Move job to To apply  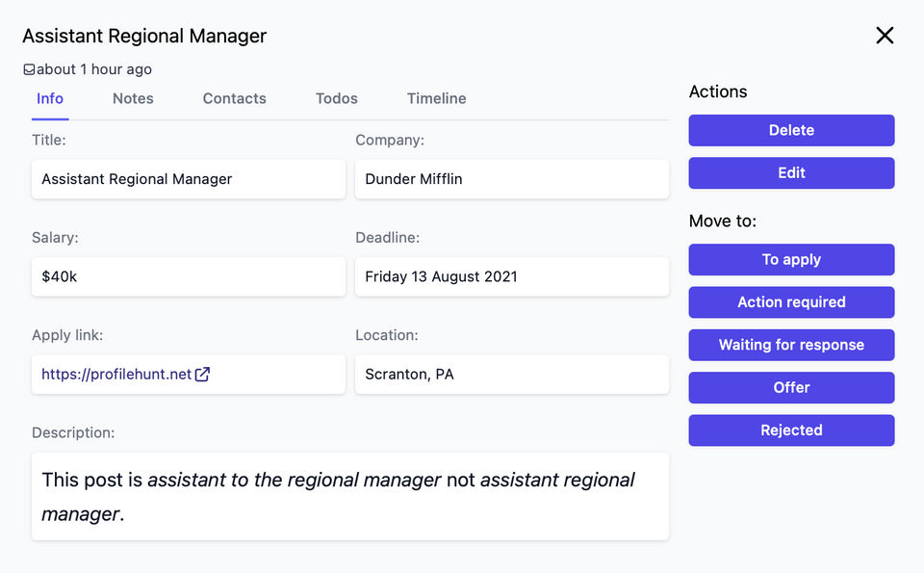point(791,259)
